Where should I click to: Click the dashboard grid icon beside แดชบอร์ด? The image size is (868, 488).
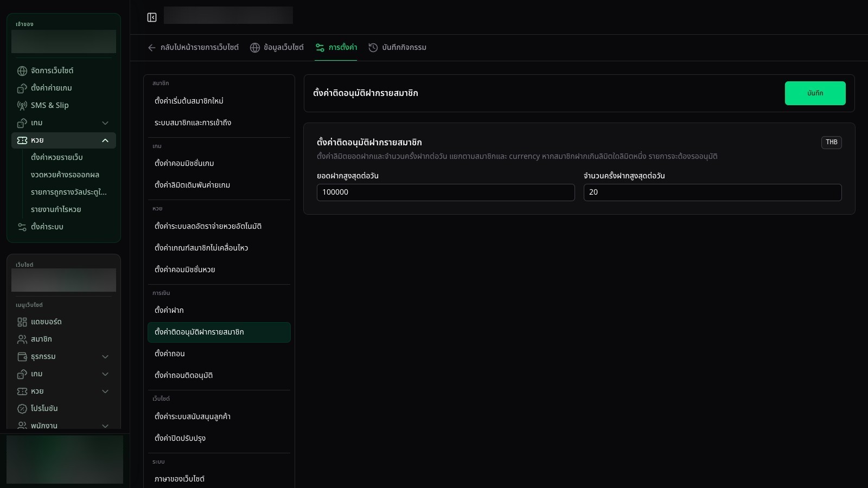coord(22,322)
